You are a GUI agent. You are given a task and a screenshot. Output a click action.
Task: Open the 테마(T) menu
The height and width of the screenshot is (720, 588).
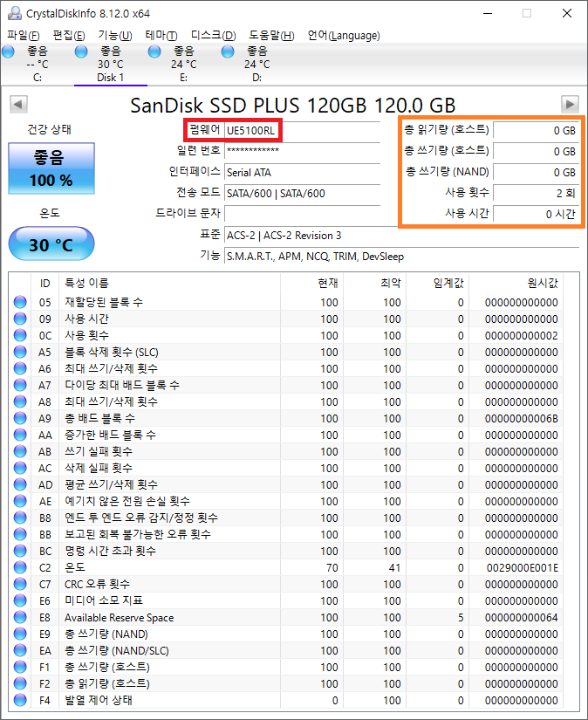(161, 36)
